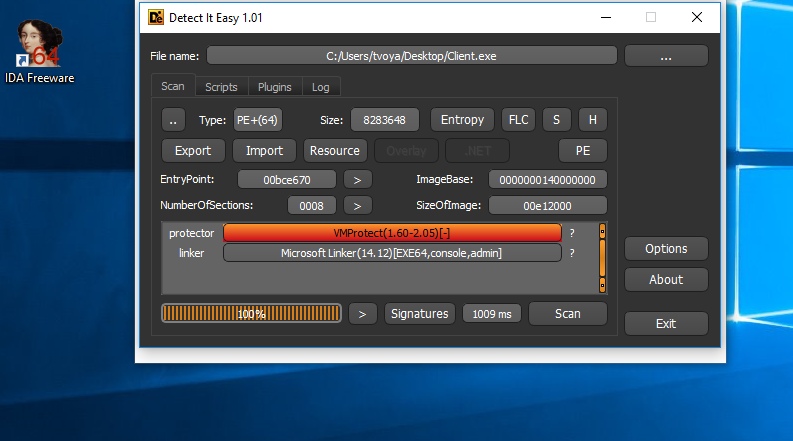Browse for file with the ... button
The height and width of the screenshot is (441, 793).
point(666,56)
